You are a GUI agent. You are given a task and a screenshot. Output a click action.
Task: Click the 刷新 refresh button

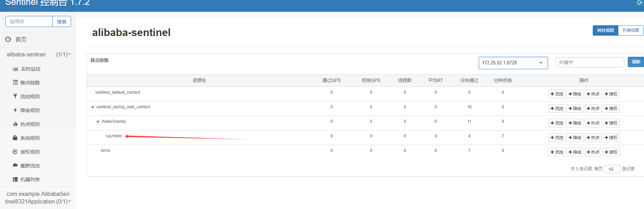pos(636,62)
